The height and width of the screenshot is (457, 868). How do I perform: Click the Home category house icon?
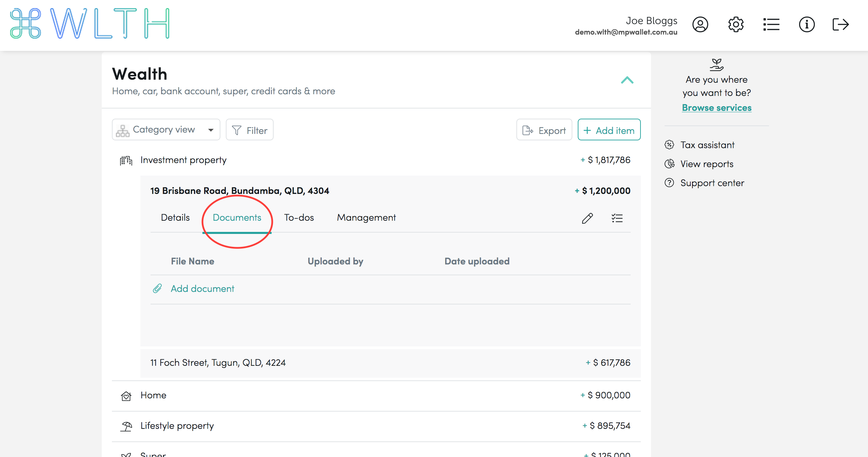click(126, 396)
